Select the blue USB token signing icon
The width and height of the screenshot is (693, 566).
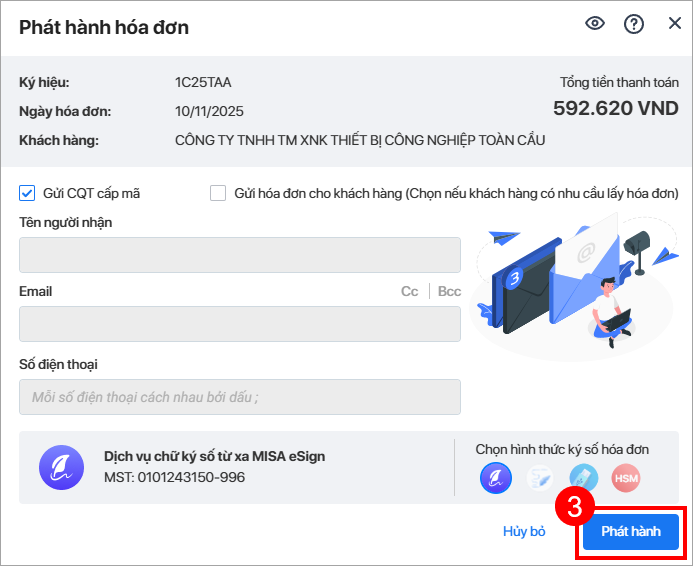(x=583, y=478)
